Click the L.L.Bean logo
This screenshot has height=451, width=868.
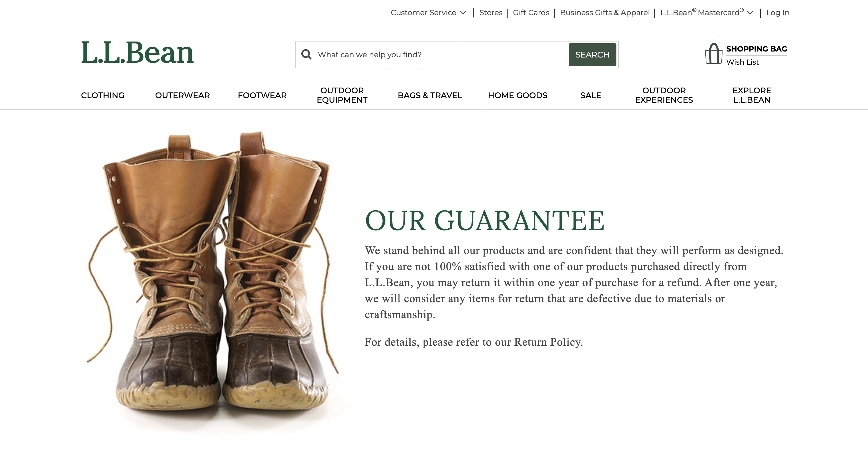(138, 52)
